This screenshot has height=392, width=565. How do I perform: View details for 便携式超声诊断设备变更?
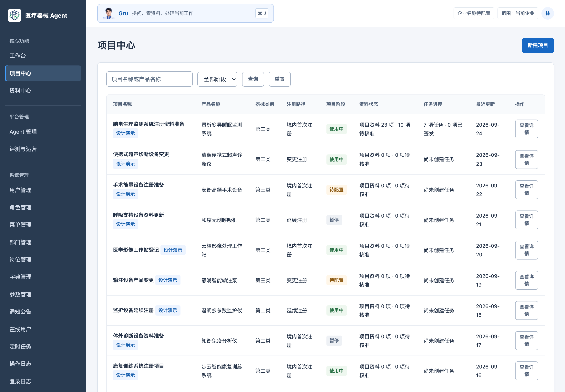coord(526,159)
